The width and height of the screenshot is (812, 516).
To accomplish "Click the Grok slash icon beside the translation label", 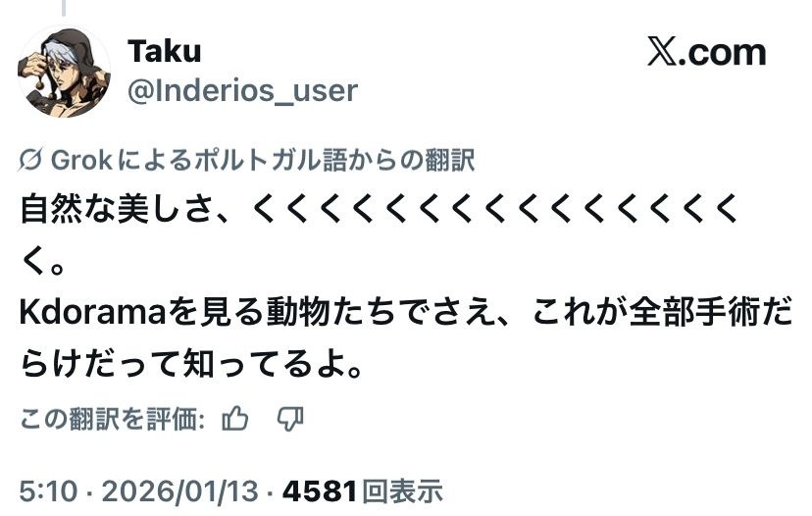I will click(29, 161).
